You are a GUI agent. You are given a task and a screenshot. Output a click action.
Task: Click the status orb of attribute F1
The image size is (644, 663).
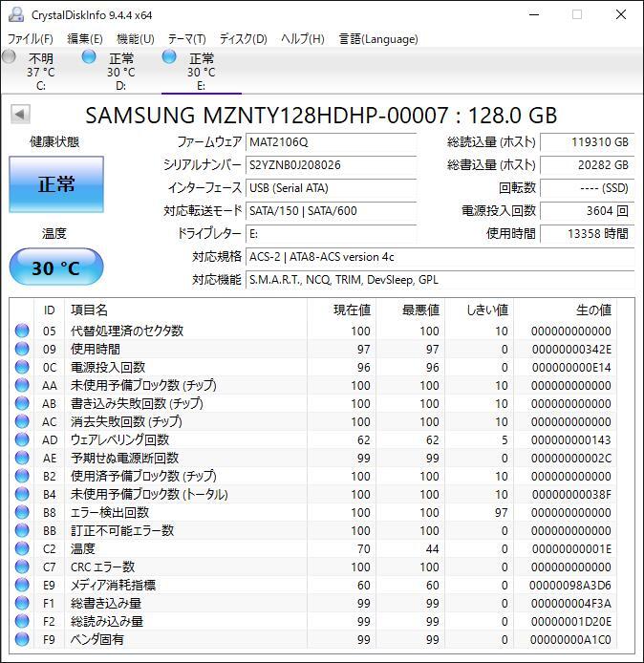pos(22,603)
